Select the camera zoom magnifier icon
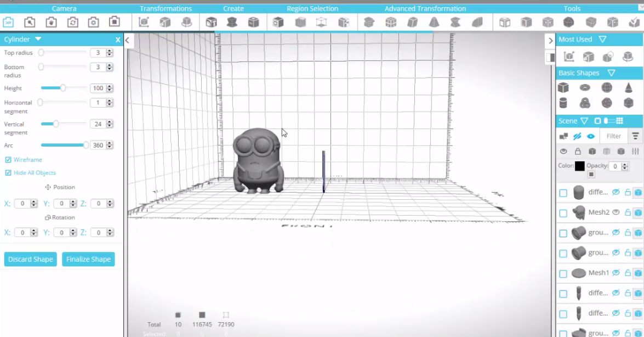The image size is (644, 337). (x=30, y=22)
